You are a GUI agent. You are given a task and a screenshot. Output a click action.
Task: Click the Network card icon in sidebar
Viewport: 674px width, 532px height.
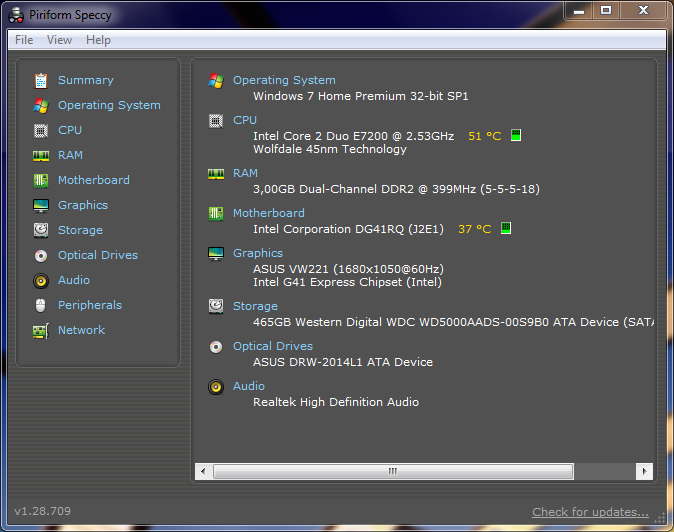[x=41, y=331]
